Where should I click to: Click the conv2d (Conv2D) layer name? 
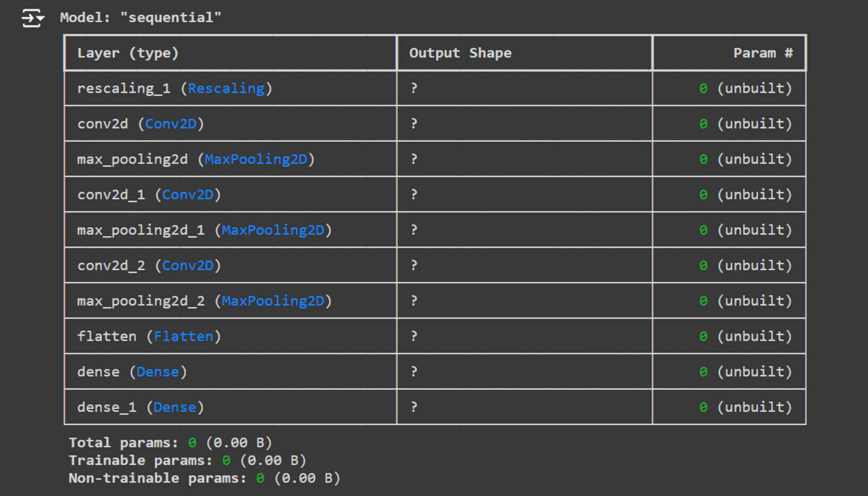[141, 124]
